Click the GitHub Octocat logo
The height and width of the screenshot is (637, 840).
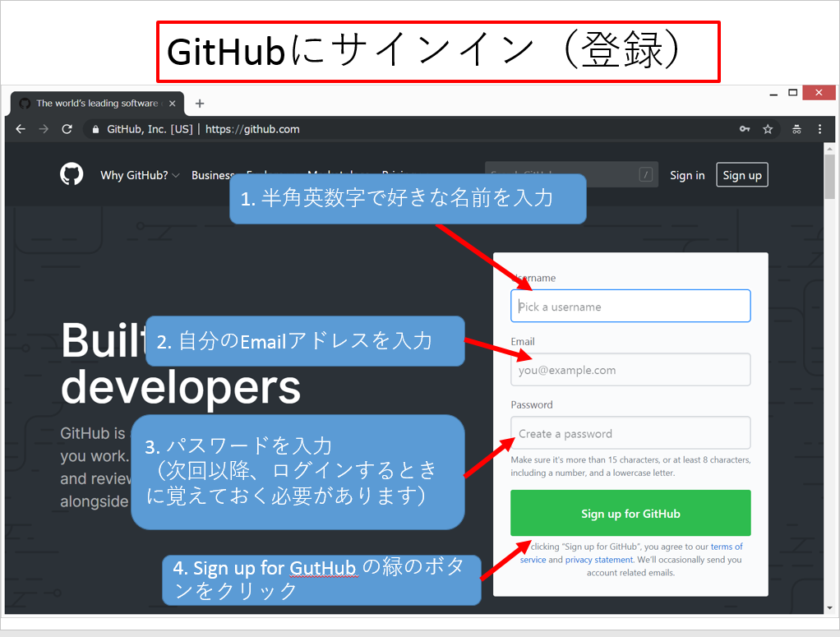(x=72, y=175)
